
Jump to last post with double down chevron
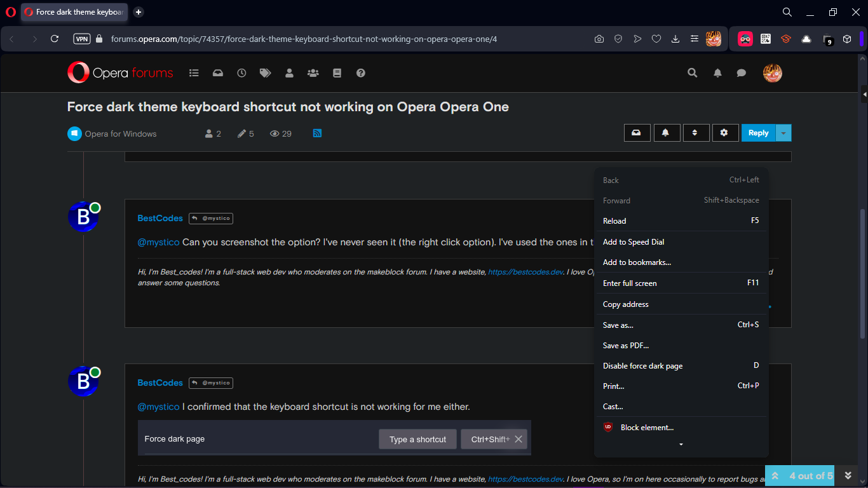tap(848, 476)
